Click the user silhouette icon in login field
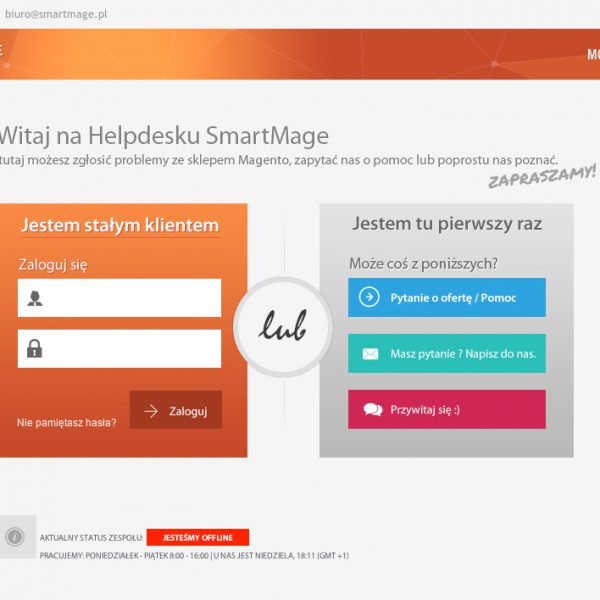600x600 pixels. [x=35, y=298]
